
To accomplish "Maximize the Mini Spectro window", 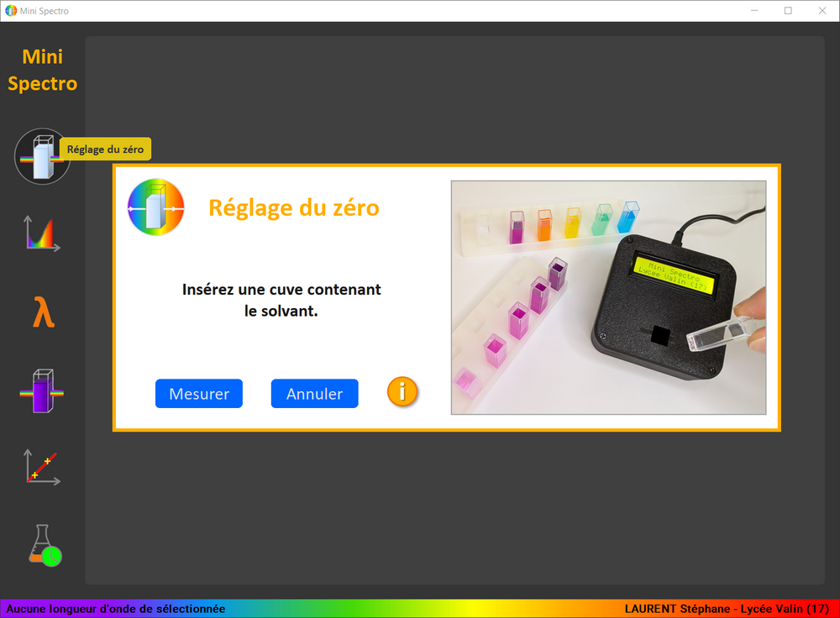I will pyautogui.click(x=788, y=11).
